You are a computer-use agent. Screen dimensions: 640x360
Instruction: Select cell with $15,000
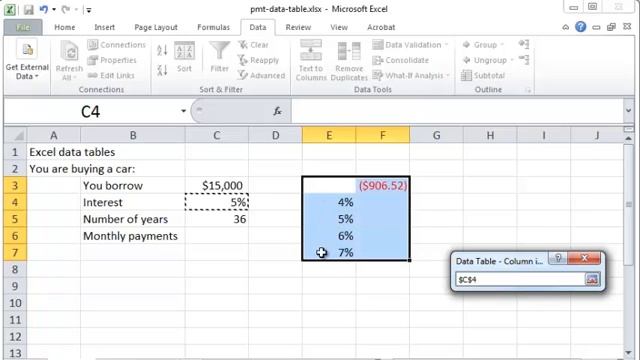pyautogui.click(x=217, y=186)
